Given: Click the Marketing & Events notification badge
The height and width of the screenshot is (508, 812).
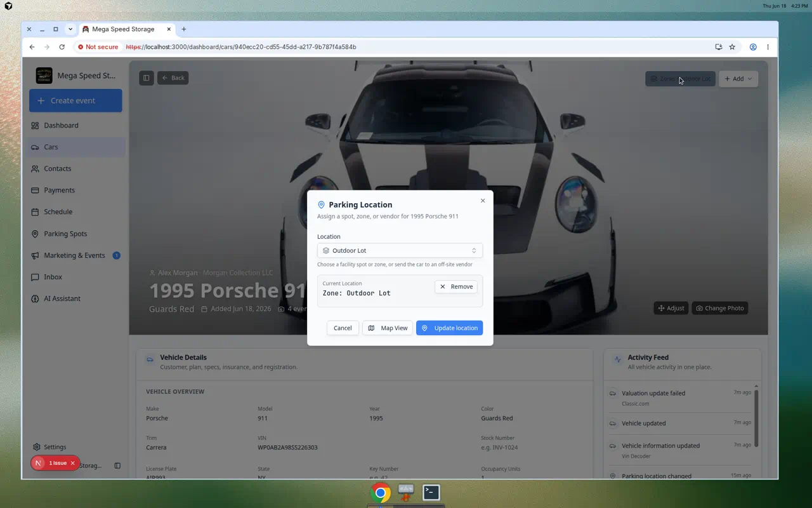Looking at the screenshot, I should click(116, 255).
